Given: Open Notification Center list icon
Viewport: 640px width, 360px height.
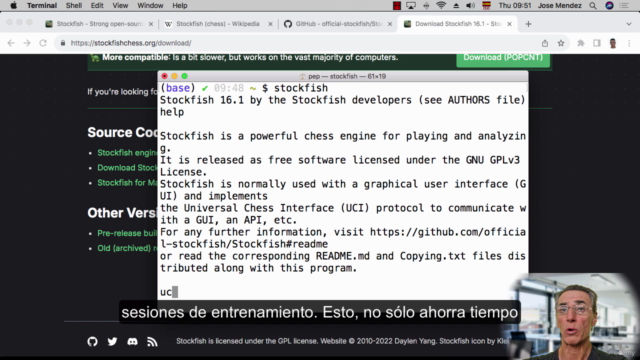Looking at the screenshot, I should (x=624, y=6).
